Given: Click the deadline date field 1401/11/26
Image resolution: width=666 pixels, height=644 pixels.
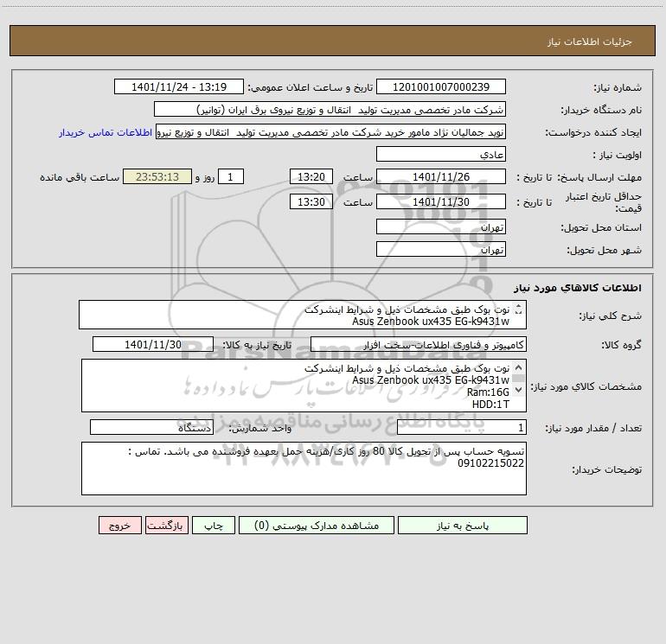Looking at the screenshot, I should (x=441, y=176).
